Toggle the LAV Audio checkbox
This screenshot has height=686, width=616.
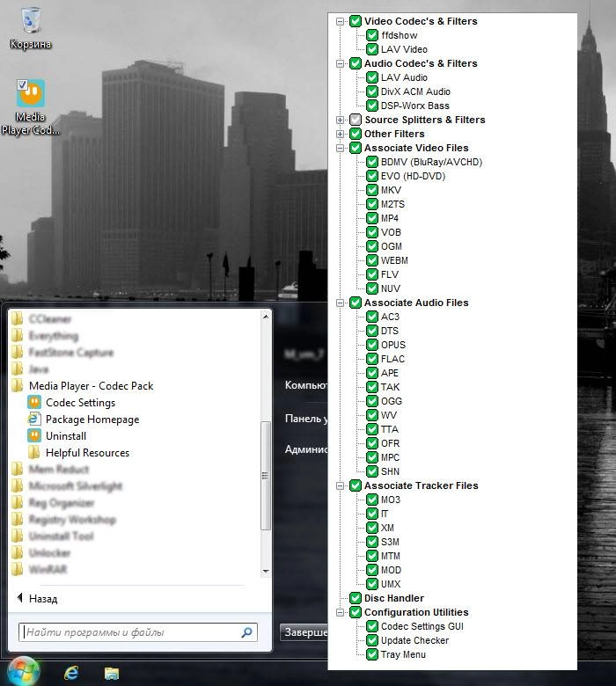tap(372, 77)
